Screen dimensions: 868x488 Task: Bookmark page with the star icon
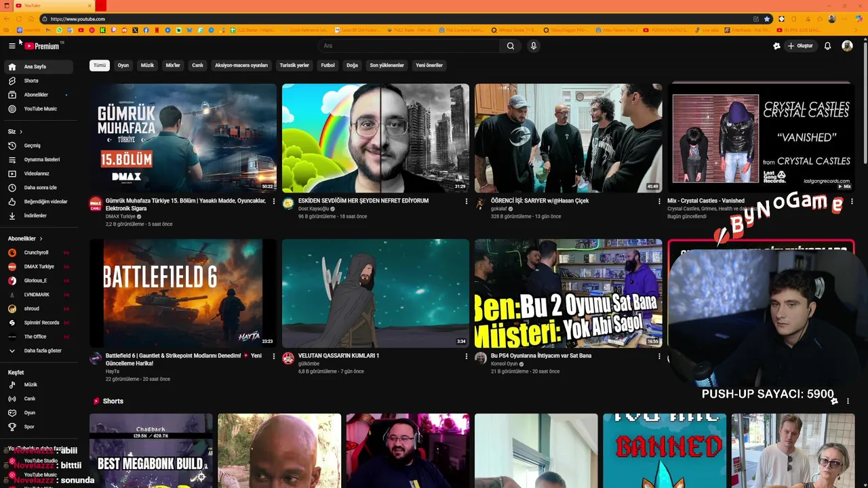(767, 19)
